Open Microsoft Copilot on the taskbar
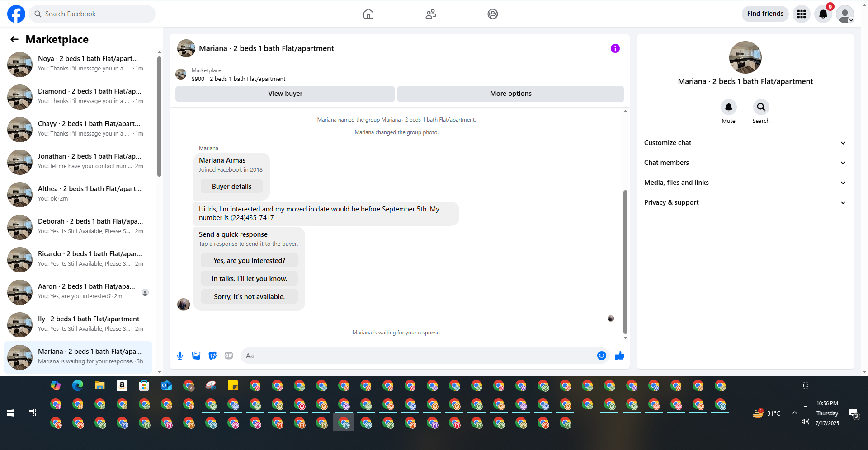The height and width of the screenshot is (450, 868). (56, 385)
